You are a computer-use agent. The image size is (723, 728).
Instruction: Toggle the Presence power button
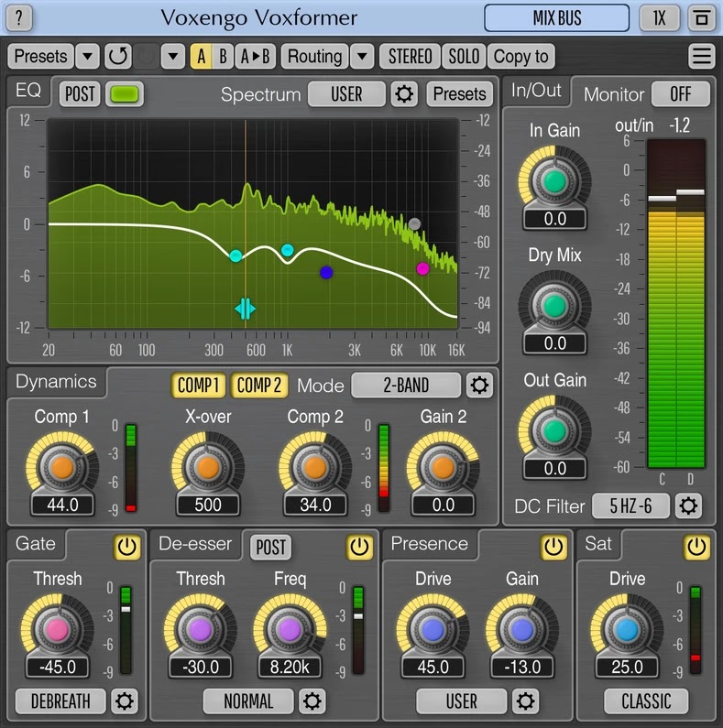[x=553, y=547]
